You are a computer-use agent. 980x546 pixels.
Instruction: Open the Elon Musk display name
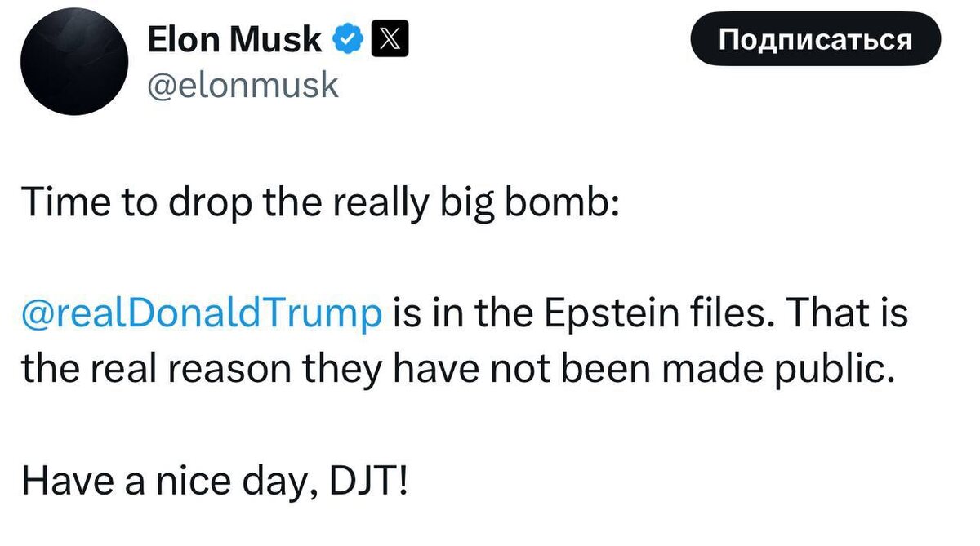234,40
